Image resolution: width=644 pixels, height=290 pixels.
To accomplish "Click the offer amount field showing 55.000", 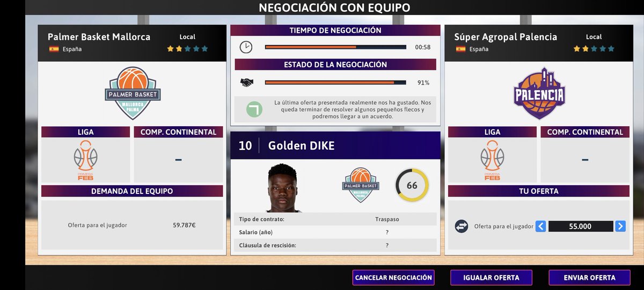I will [x=580, y=227].
